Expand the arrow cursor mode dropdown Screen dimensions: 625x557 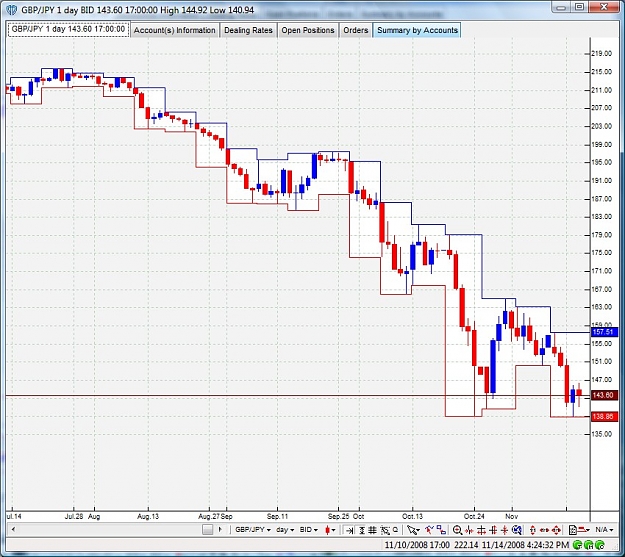click(x=413, y=530)
